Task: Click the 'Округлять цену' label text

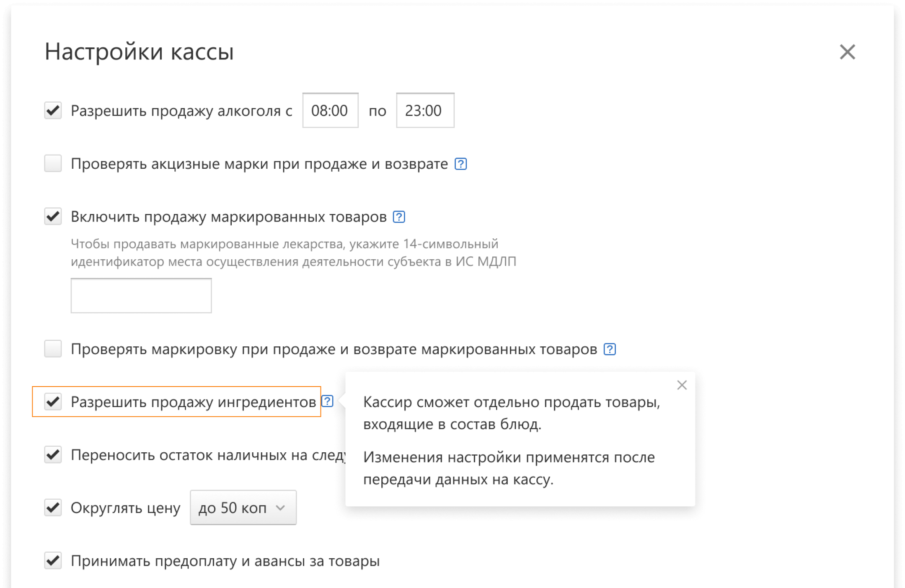Action: coord(125,508)
